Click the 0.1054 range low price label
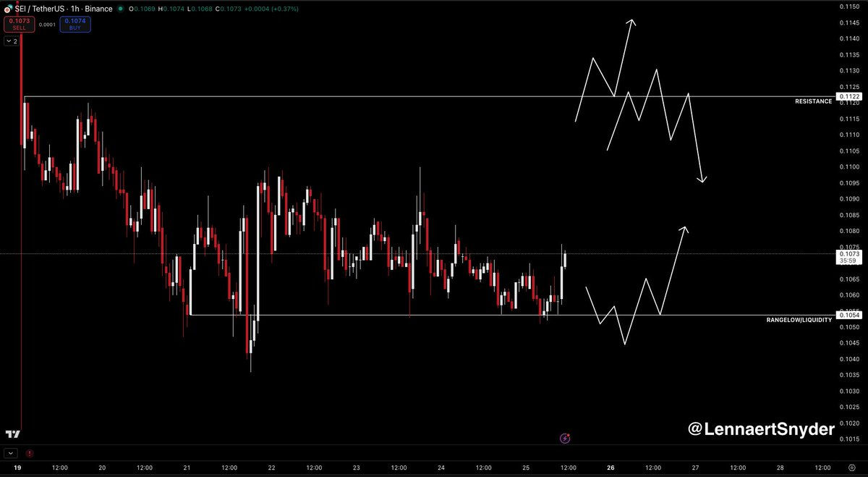The height and width of the screenshot is (477, 868). coord(848,315)
